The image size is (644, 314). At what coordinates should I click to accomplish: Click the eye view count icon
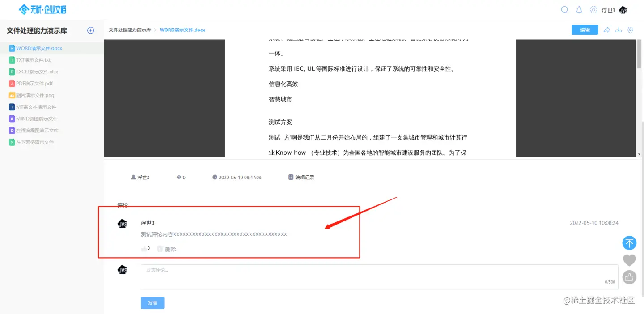(x=179, y=178)
